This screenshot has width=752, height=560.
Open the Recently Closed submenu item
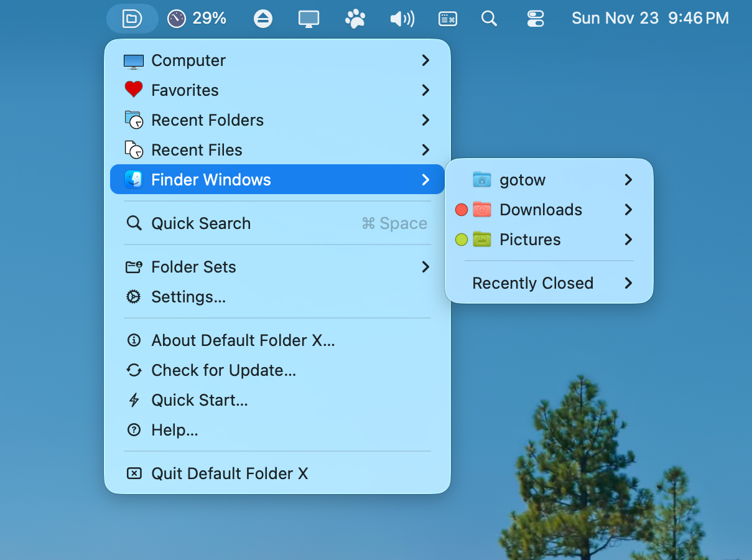pos(549,283)
